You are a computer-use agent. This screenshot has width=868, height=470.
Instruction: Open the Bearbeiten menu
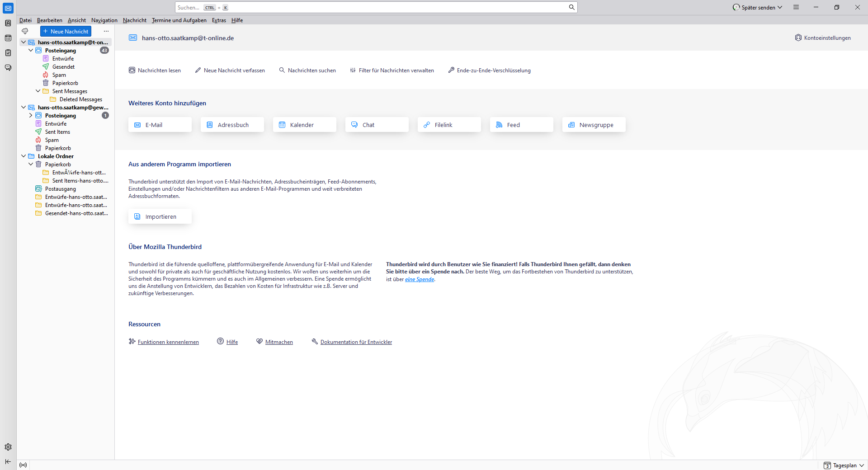[50, 20]
